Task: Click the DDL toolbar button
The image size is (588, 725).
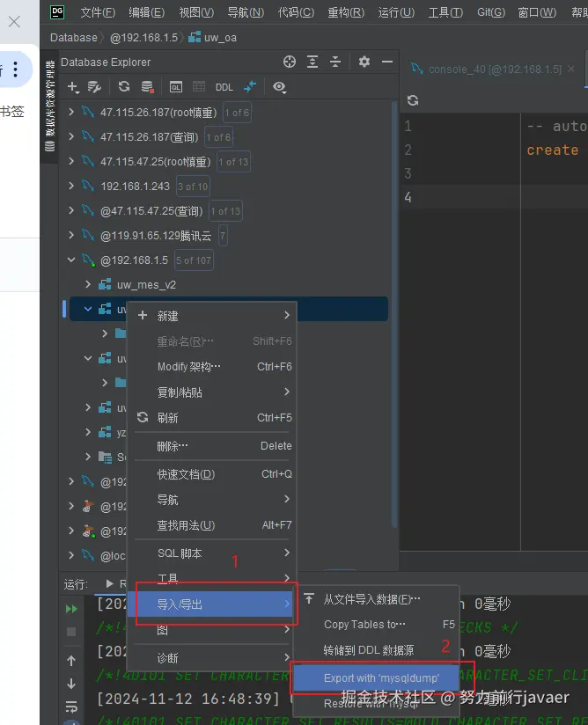Action: pyautogui.click(x=224, y=87)
